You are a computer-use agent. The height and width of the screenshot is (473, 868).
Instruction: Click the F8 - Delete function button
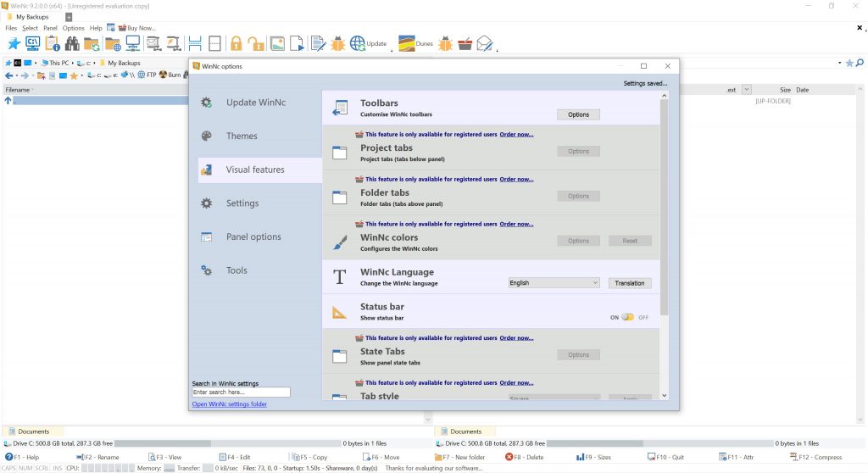pyautogui.click(x=524, y=457)
